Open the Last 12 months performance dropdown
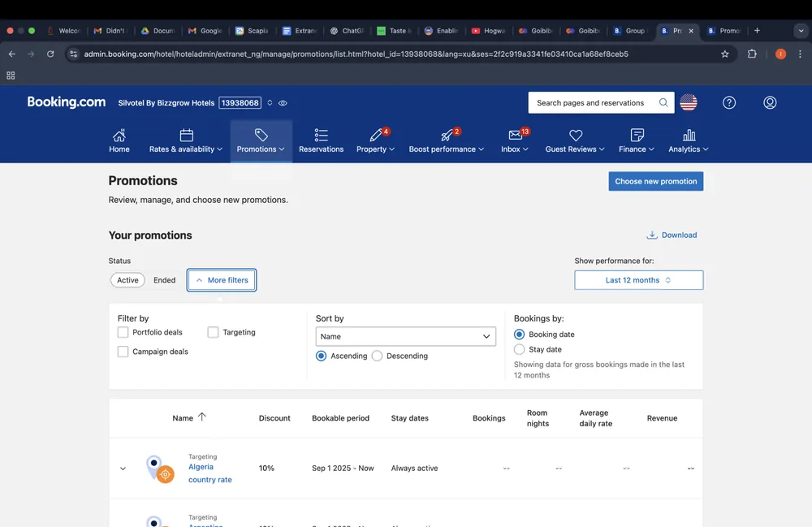This screenshot has height=527, width=812. pos(638,280)
